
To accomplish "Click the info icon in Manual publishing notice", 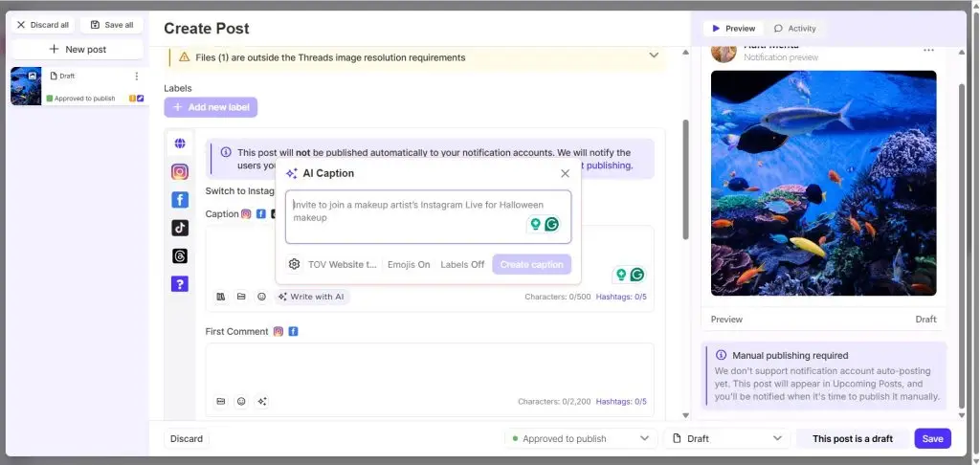I will click(x=721, y=355).
